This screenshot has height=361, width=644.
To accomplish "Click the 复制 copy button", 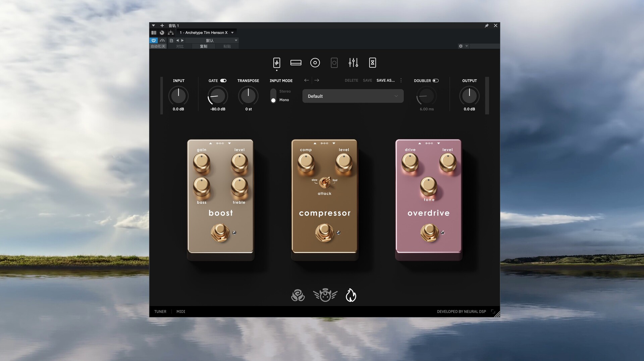I will (x=203, y=47).
